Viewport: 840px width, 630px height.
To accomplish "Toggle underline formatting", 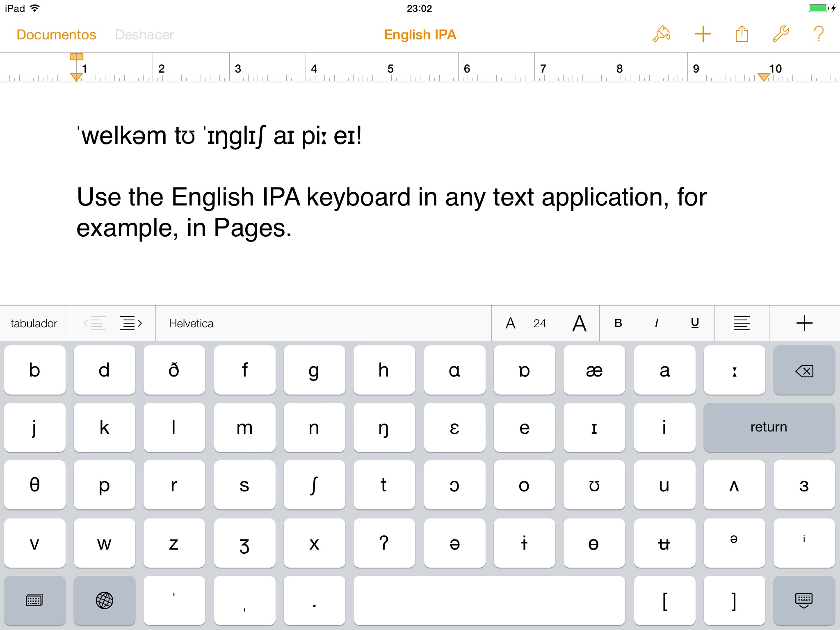I will [695, 324].
